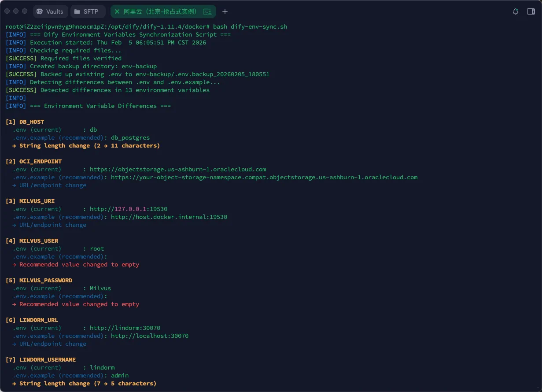
Task: Open the Vaults tab
Action: [50, 11]
